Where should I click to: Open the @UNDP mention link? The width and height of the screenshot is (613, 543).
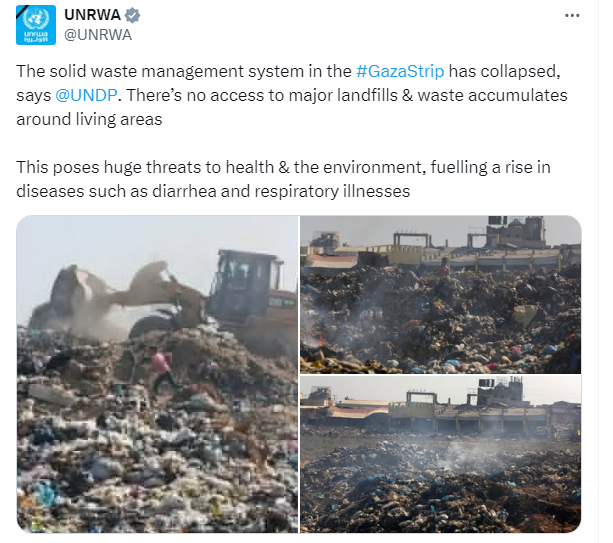(86, 95)
